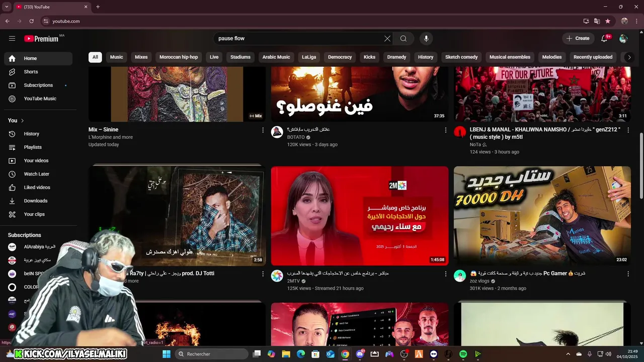Open the zoz vlogs channel avatar
Screen dimensions: 644x362
(x=460, y=276)
